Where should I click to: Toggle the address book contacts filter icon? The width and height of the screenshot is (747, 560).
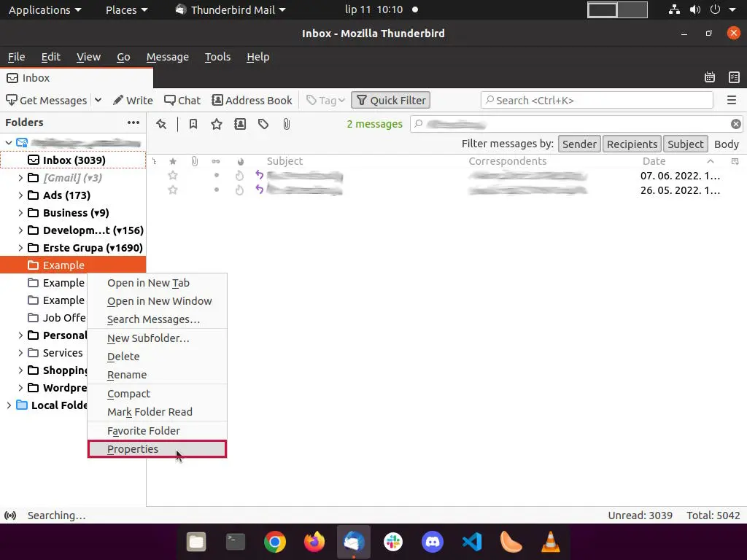point(240,124)
